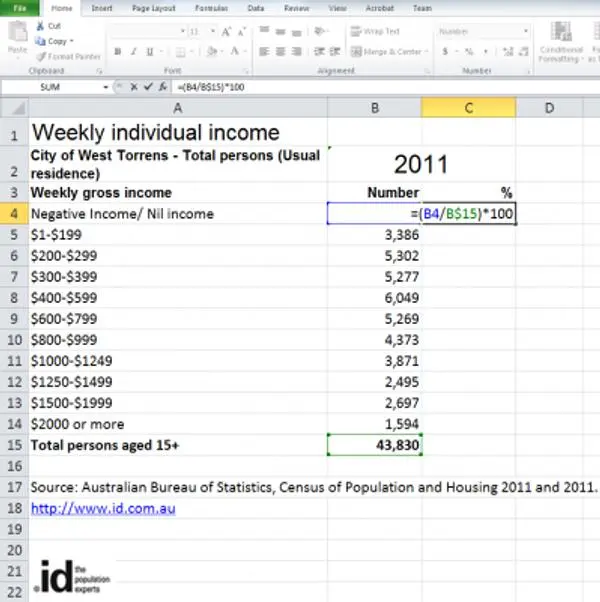Click the Bold formatting icon
This screenshot has width=600, height=602.
point(117,52)
